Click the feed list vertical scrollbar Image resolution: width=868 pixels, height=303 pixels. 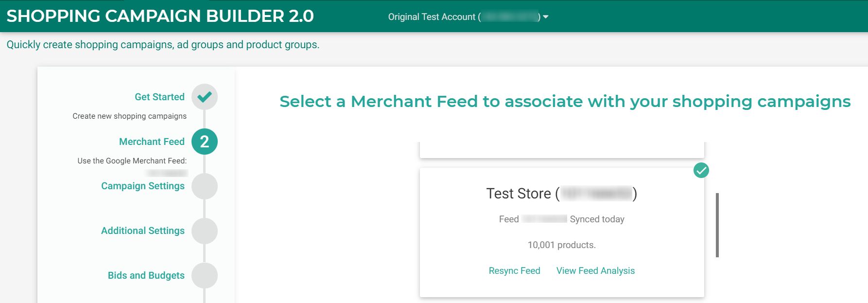(x=717, y=225)
